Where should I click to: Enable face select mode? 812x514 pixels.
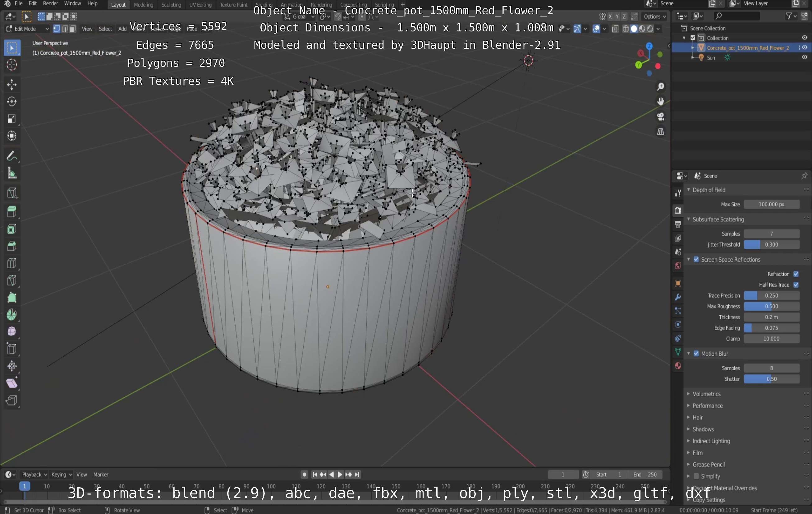click(72, 29)
